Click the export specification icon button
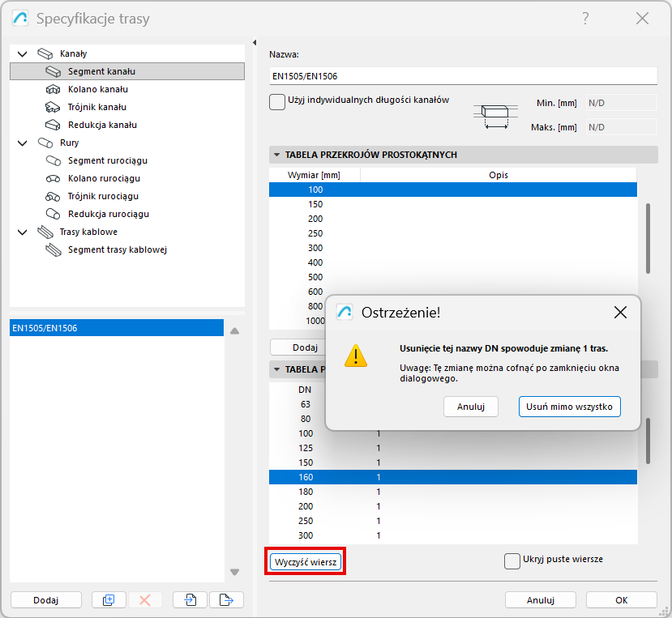The height and width of the screenshot is (618, 672). click(226, 600)
